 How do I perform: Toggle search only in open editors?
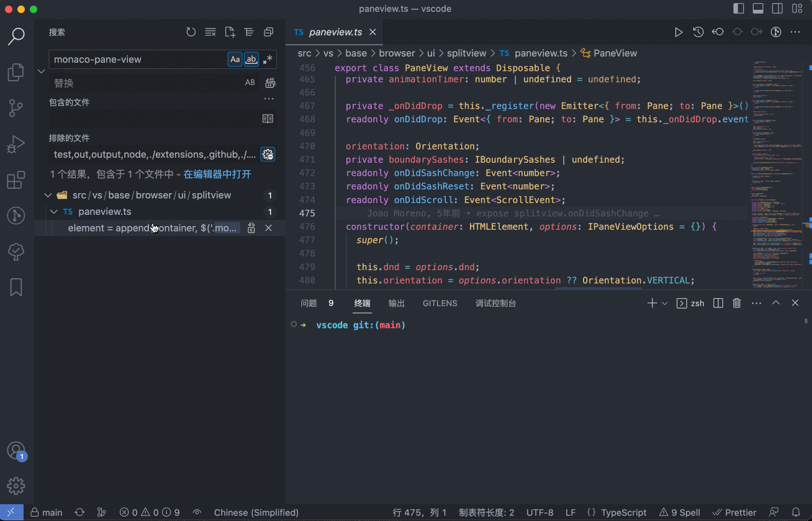click(268, 119)
